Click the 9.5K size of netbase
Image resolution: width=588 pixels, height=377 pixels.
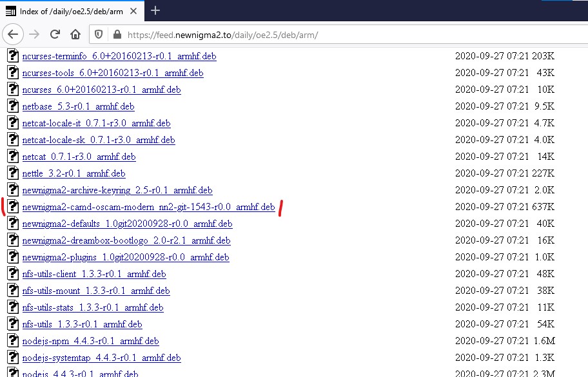(545, 106)
